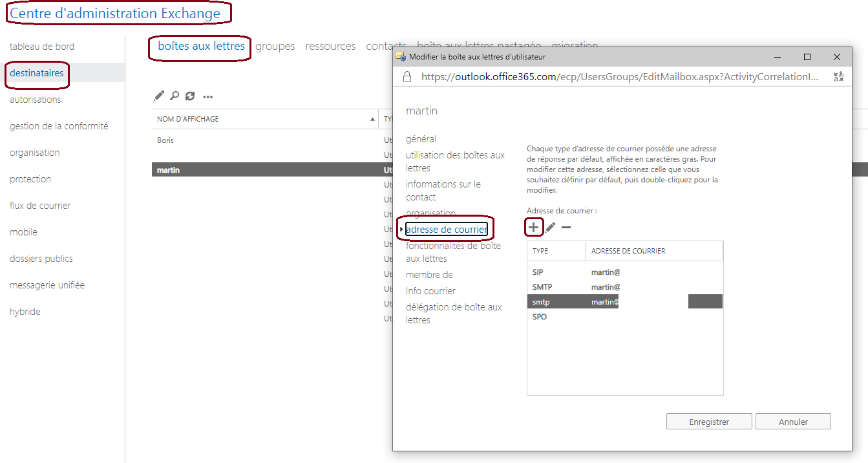
Task: Remove the selected email address with minus icon
Action: point(566,227)
